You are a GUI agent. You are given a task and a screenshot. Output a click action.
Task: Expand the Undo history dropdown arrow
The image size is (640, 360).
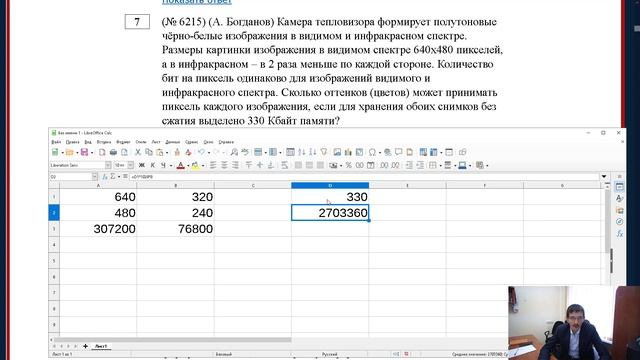(x=208, y=152)
